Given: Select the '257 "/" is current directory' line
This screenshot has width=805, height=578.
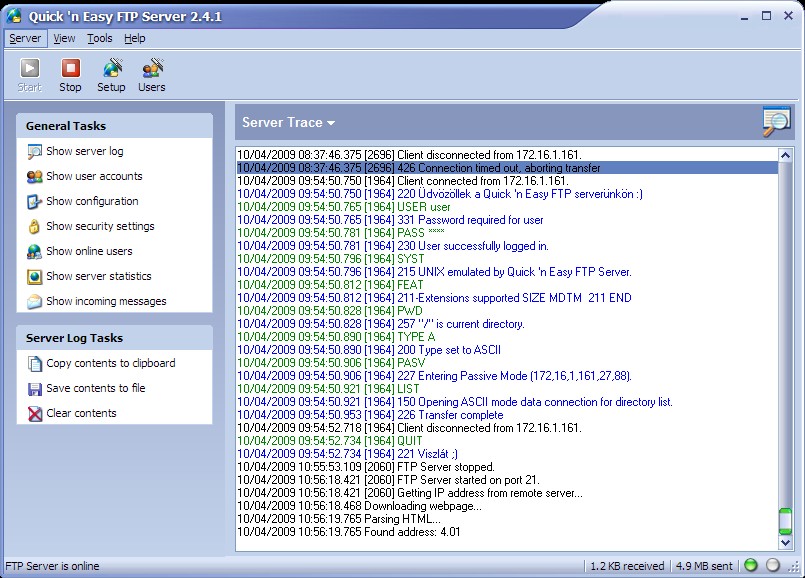Looking at the screenshot, I should (x=507, y=324).
